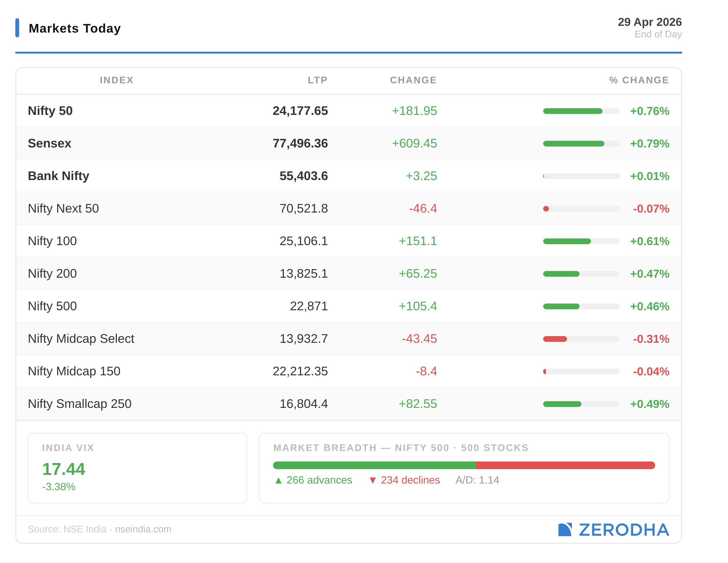Click the INDEX column header
The width and height of the screenshot is (728, 563).
(x=117, y=80)
